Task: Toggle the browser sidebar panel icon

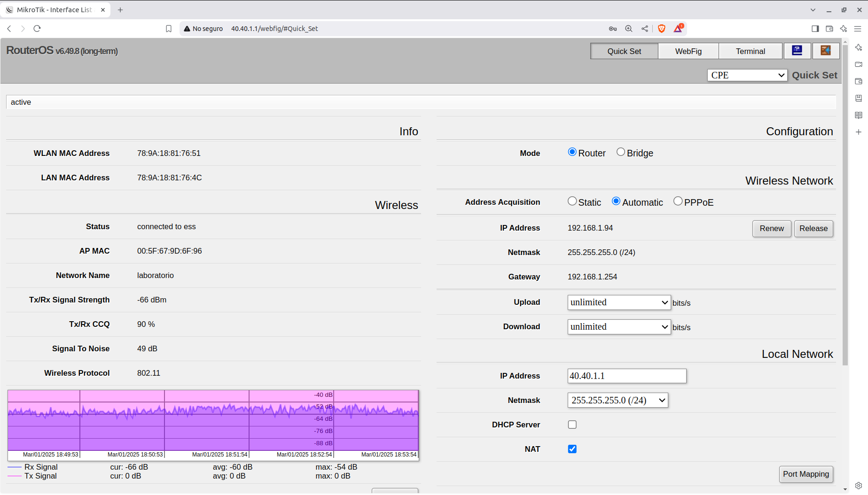Action: pyautogui.click(x=815, y=29)
